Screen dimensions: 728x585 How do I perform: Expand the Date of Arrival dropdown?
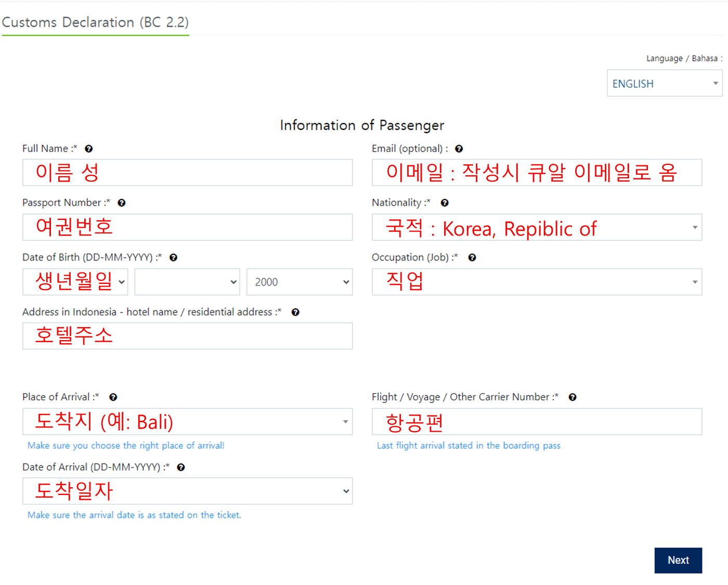(x=187, y=491)
